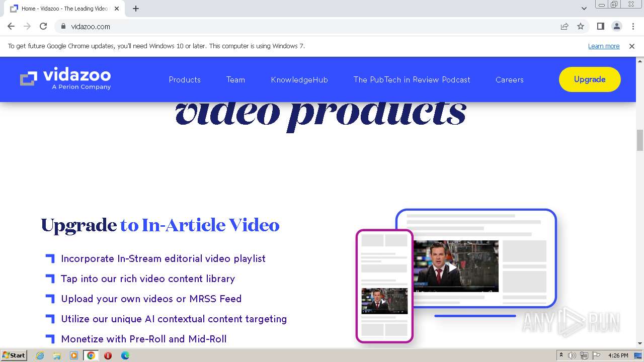Bookmark this page with the star icon
The width and height of the screenshot is (644, 362).
pyautogui.click(x=581, y=26)
